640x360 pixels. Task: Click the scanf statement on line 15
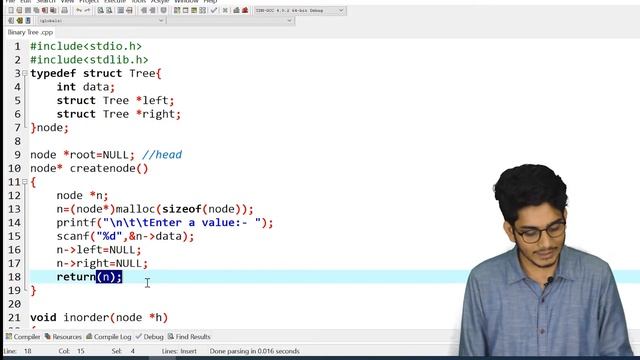click(125, 236)
